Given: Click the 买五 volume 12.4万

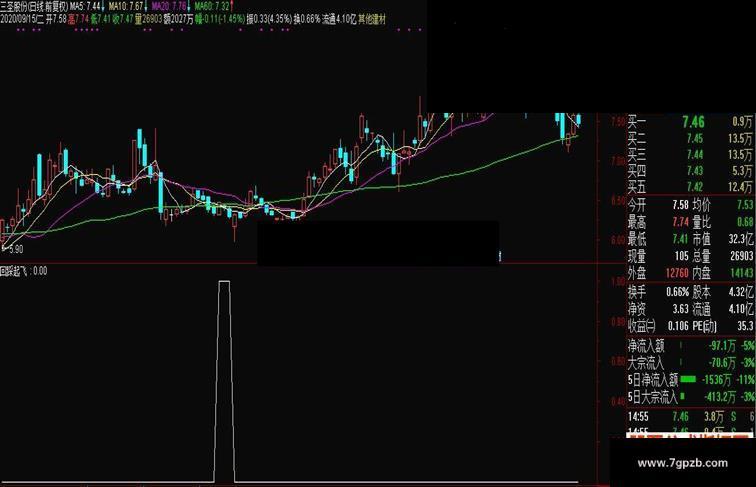Looking at the screenshot, I should [x=740, y=187].
